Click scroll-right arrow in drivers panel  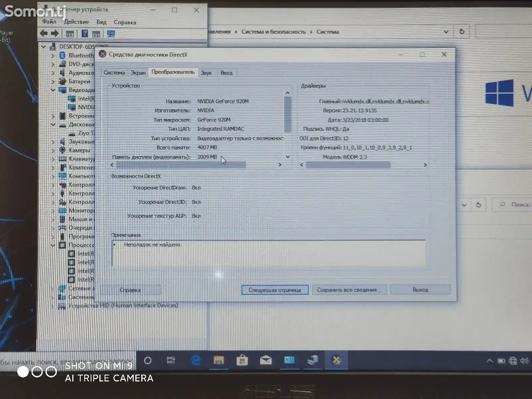pyautogui.click(x=425, y=165)
